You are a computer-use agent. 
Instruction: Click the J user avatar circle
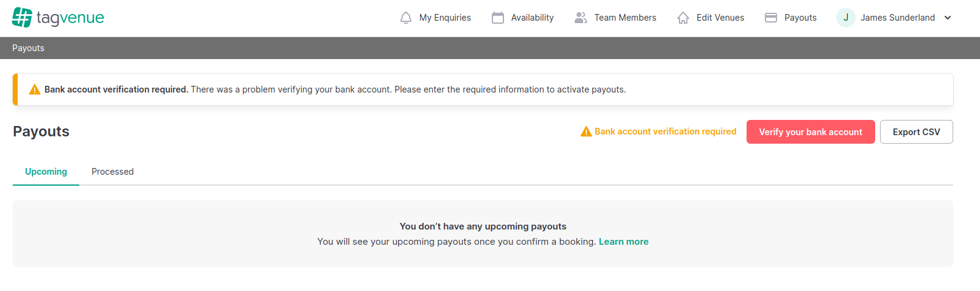pyautogui.click(x=846, y=18)
